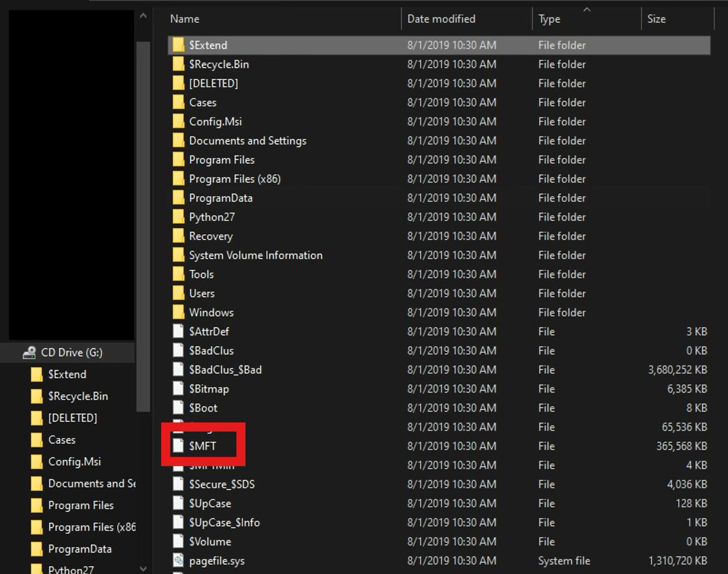Select the Tools folder icon

[178, 274]
